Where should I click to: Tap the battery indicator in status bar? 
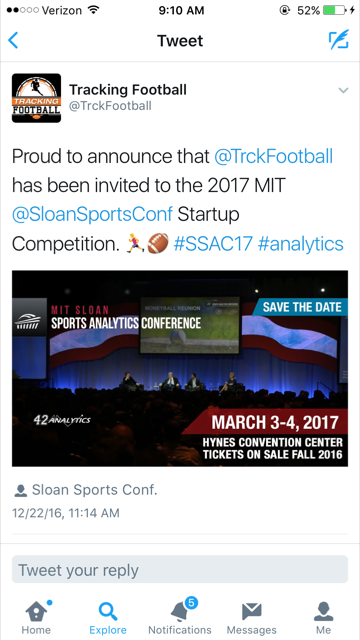pyautogui.click(x=335, y=11)
